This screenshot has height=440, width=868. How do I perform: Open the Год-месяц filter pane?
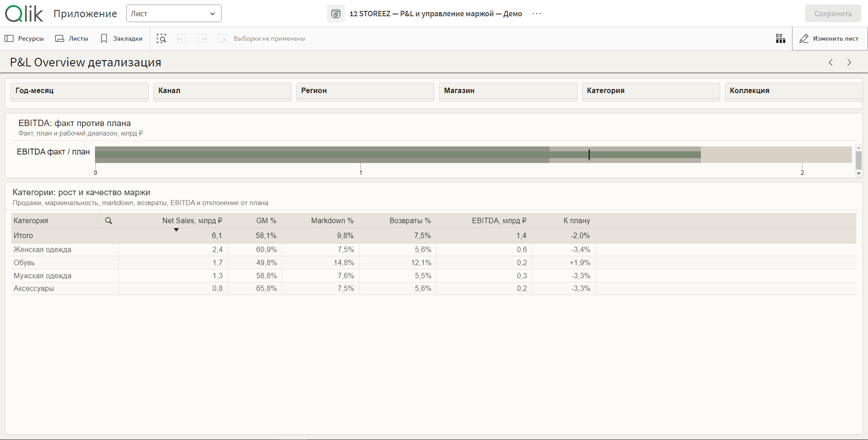[80, 91]
